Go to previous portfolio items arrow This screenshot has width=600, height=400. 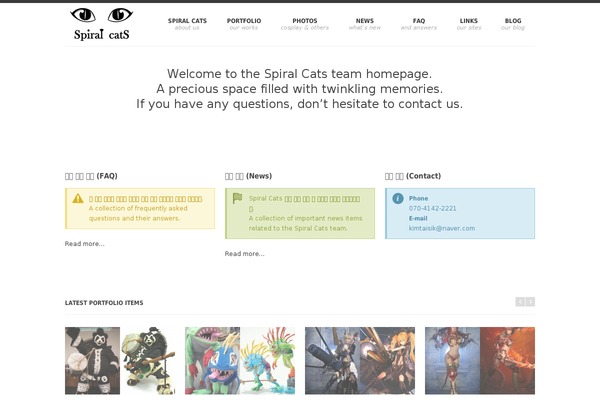(520, 302)
